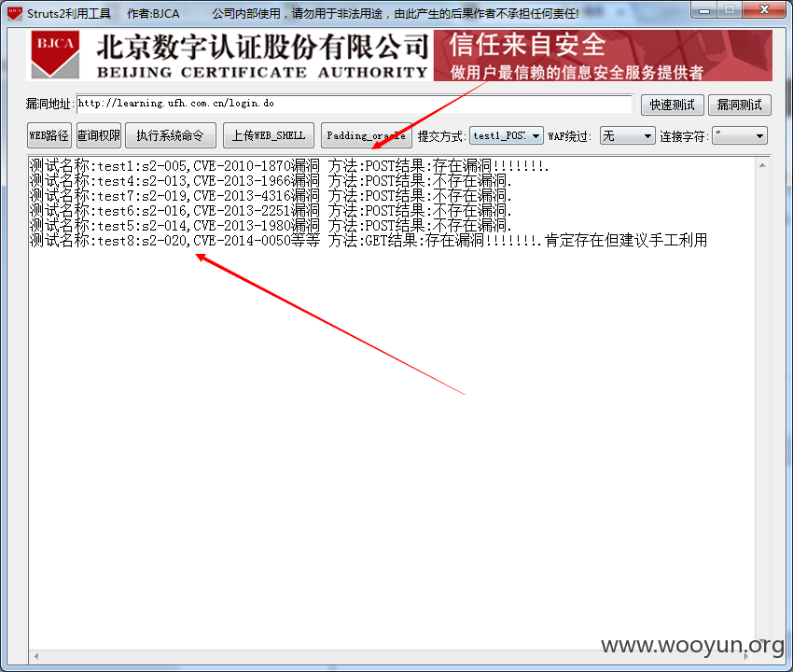
Task: Click the results pane scroll-up arrow
Action: coord(762,165)
